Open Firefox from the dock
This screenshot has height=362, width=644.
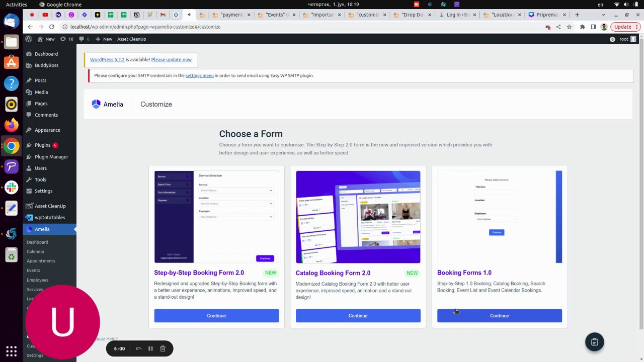click(11, 125)
